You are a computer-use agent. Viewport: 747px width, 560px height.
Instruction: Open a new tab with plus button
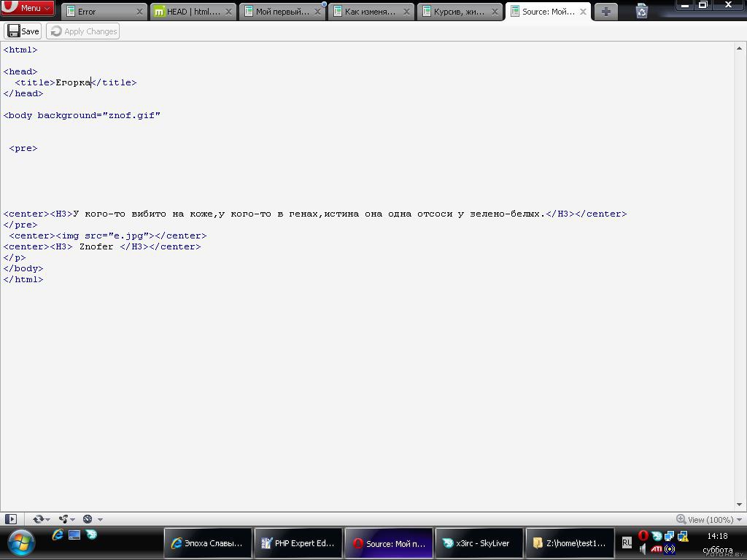tap(606, 12)
